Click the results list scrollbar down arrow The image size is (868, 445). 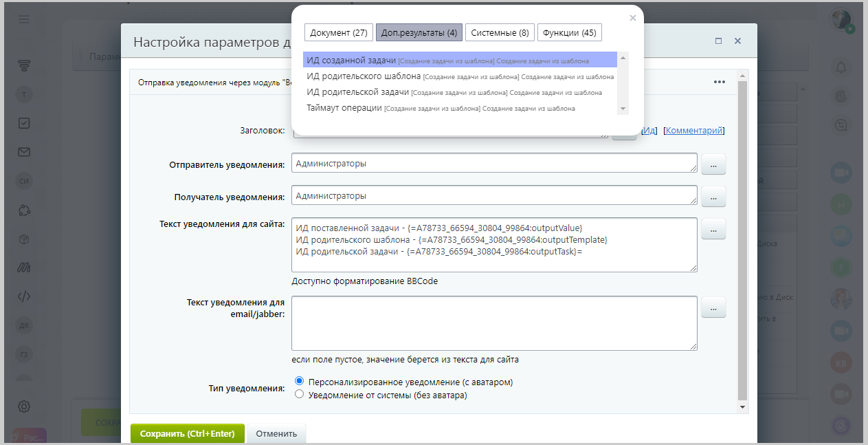click(x=623, y=109)
